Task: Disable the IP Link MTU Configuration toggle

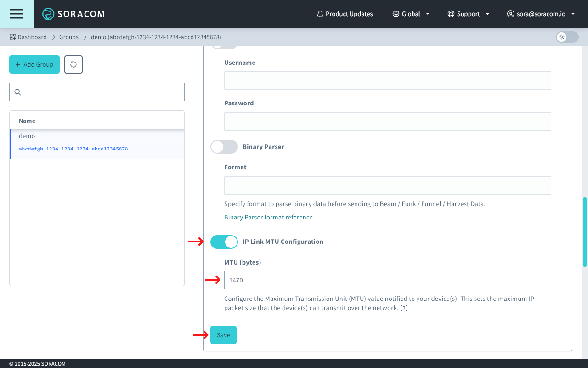Action: click(224, 241)
